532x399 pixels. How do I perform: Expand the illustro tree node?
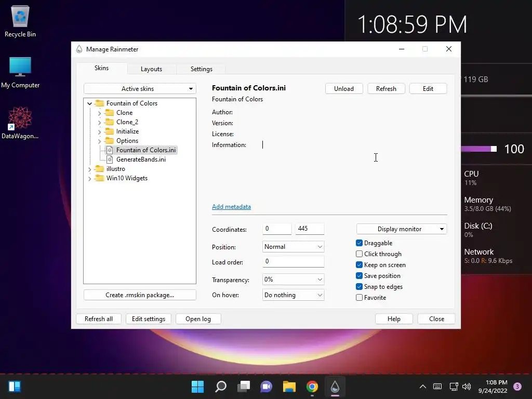click(x=89, y=169)
